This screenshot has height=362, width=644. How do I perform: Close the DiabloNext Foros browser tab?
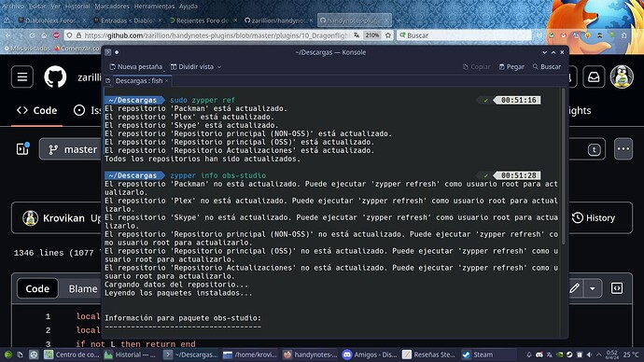point(84,21)
